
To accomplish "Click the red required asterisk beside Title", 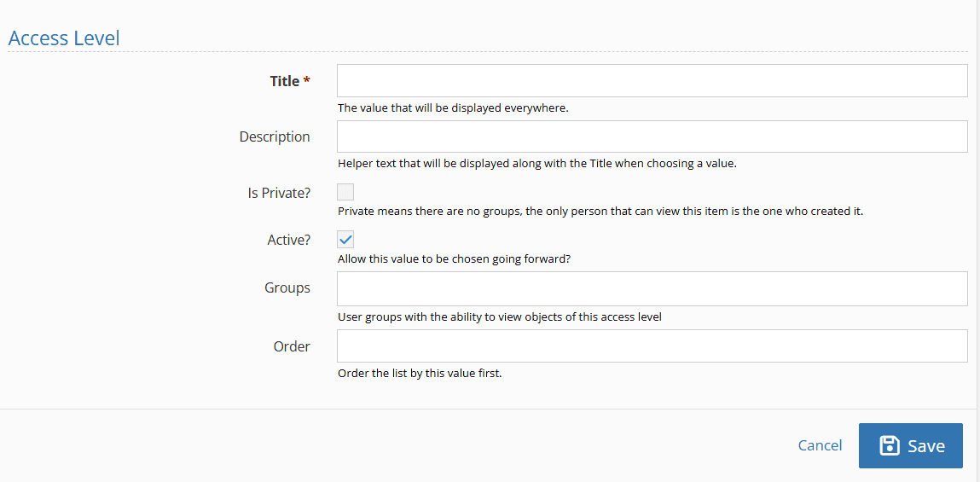I will 307,81.
